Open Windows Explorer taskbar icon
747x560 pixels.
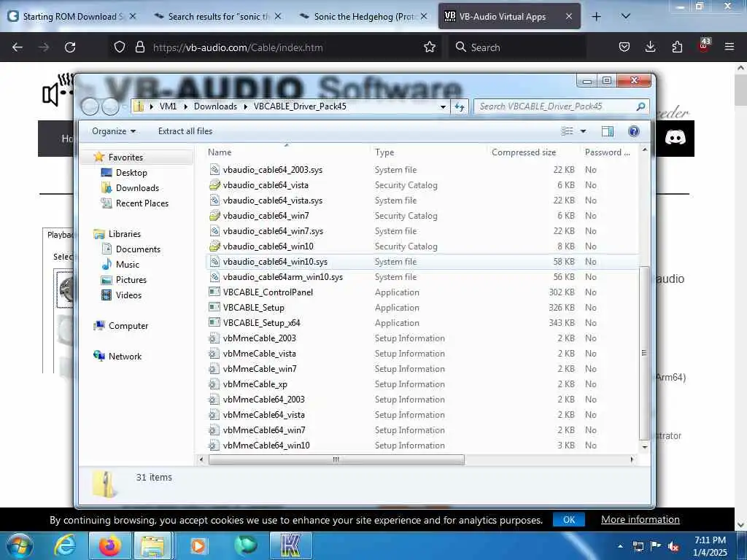coord(152,546)
